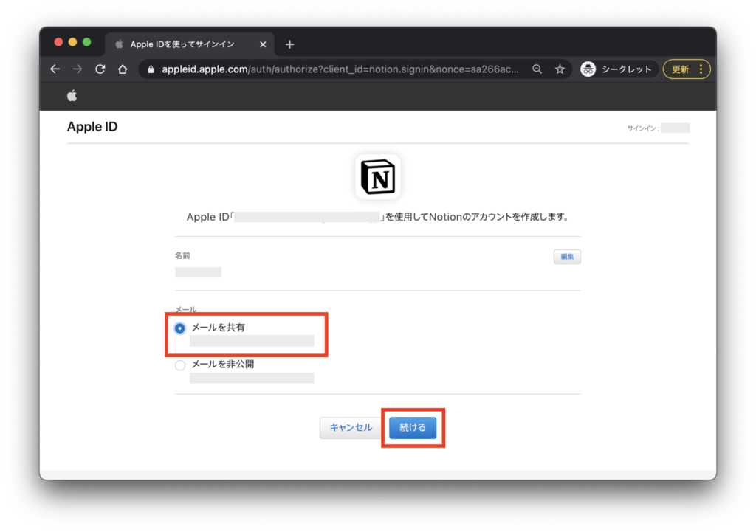Go back with the browser back arrow
Screen dimensions: 756x532
[55, 69]
